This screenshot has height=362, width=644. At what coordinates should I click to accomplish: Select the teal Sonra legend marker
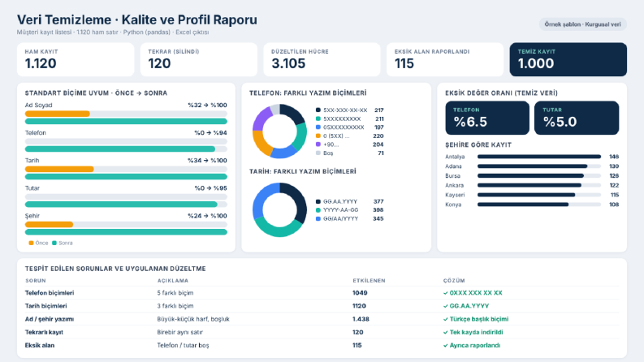pos(54,243)
